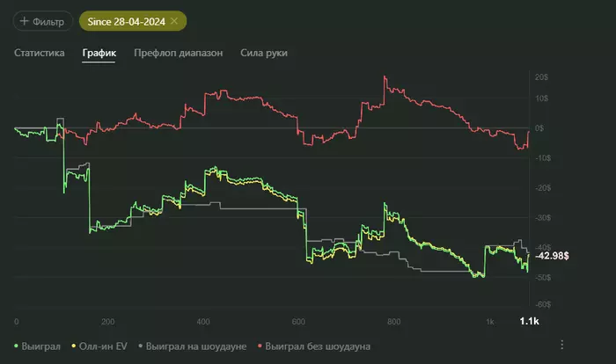The image size is (616, 364).
Task: Click the 20$ y-axis label
Action: pos(541,77)
